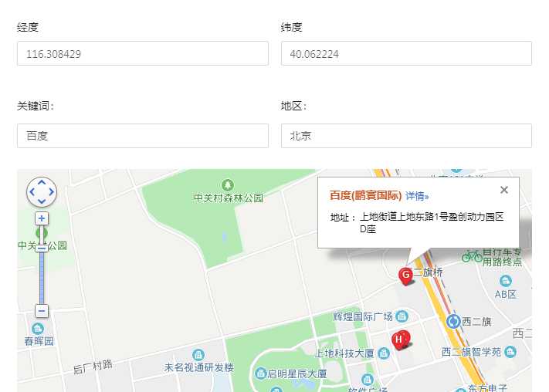Image resolution: width=549 pixels, height=392 pixels.
Task: Pan the map right with the right arrow
Action: click(52, 192)
